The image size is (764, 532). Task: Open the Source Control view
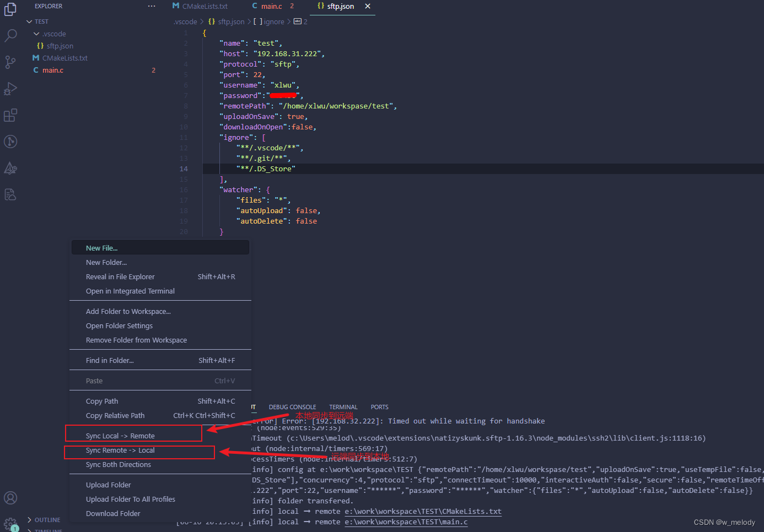pyautogui.click(x=10, y=62)
